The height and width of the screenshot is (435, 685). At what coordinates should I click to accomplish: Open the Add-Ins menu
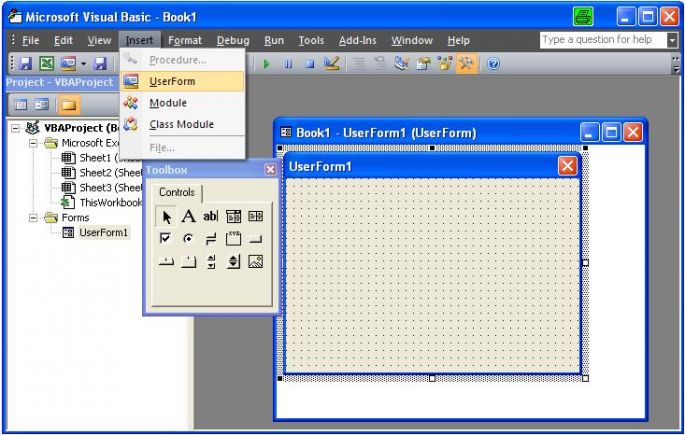(357, 41)
